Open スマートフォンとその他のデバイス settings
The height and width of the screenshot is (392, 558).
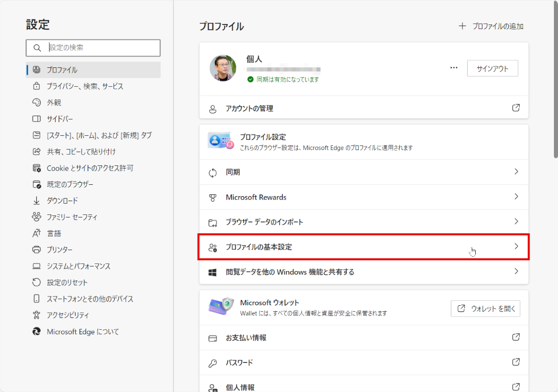tap(93, 299)
